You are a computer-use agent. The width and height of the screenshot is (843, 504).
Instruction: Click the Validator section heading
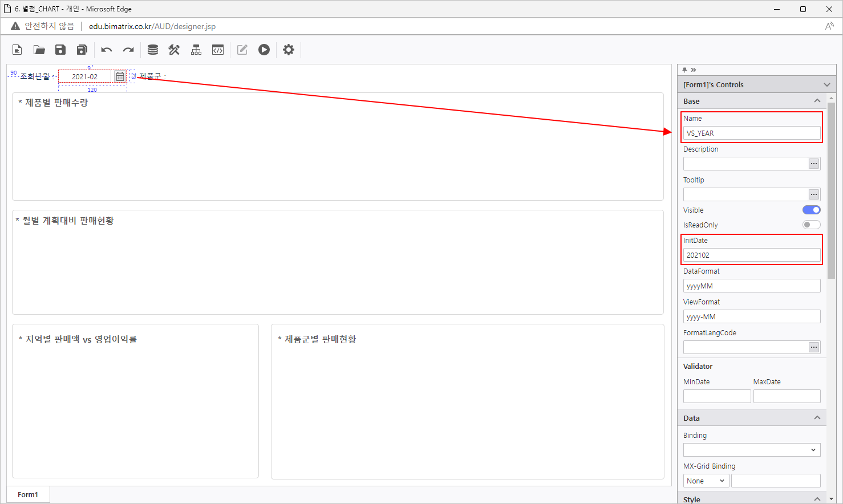[x=698, y=366]
